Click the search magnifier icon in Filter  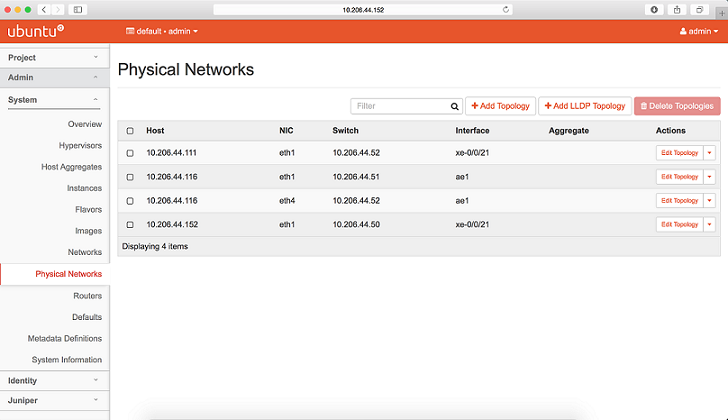pos(455,106)
